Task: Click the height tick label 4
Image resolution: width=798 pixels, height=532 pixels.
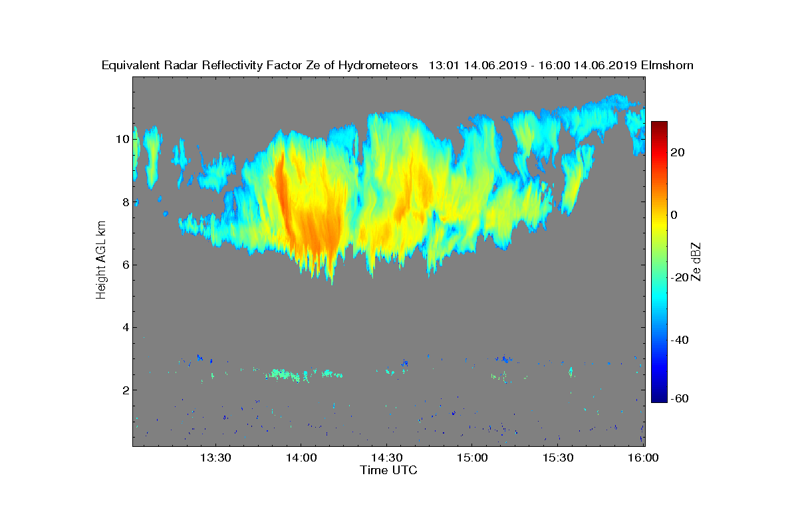Action: [x=125, y=327]
